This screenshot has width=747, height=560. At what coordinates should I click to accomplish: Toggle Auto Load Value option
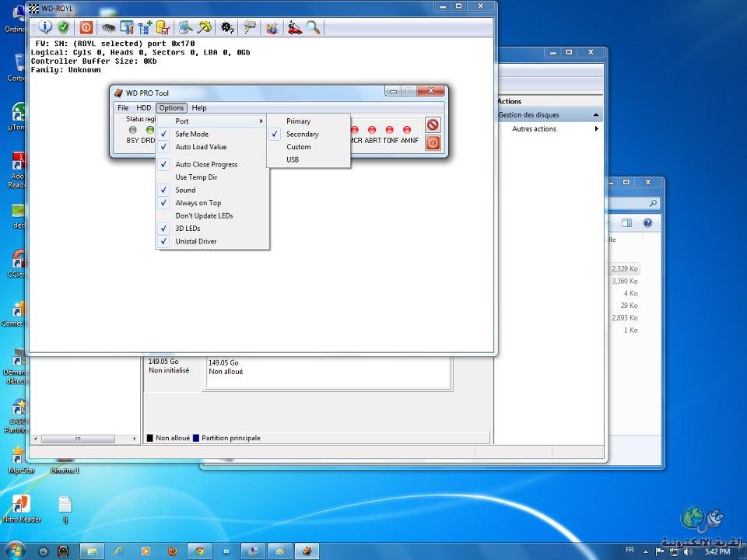pos(212,147)
